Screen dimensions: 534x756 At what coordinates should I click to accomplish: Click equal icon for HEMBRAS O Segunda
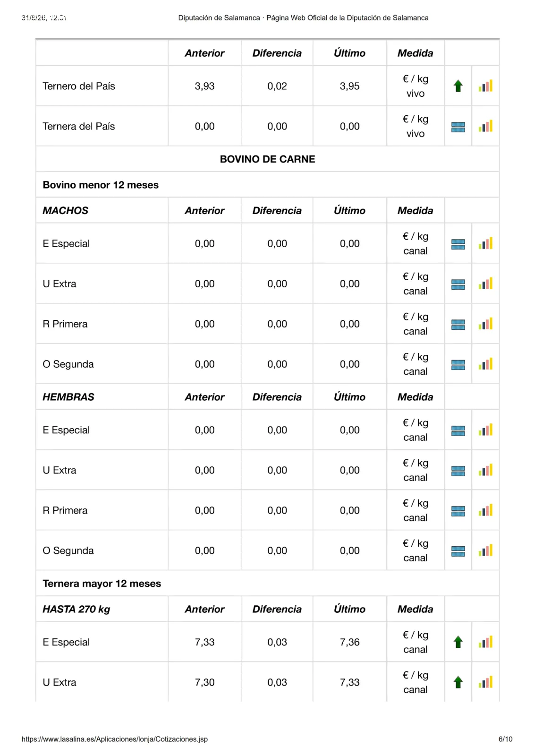(x=458, y=551)
